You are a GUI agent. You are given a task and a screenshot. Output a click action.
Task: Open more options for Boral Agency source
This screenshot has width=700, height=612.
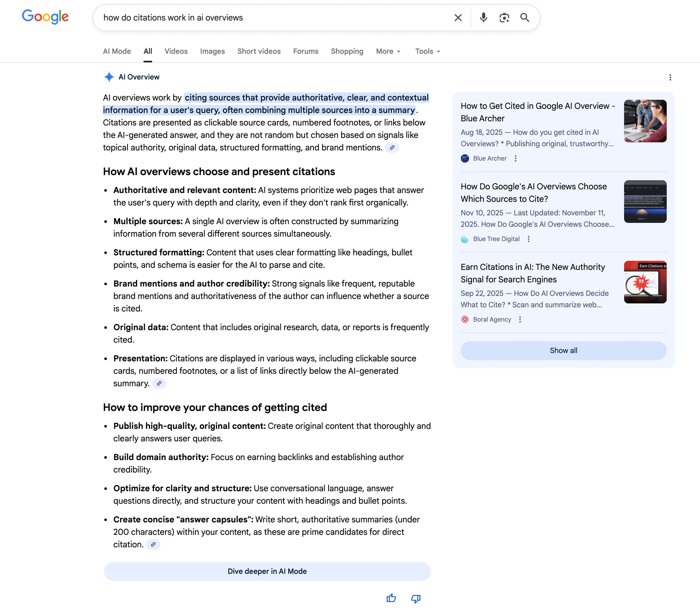[520, 320]
